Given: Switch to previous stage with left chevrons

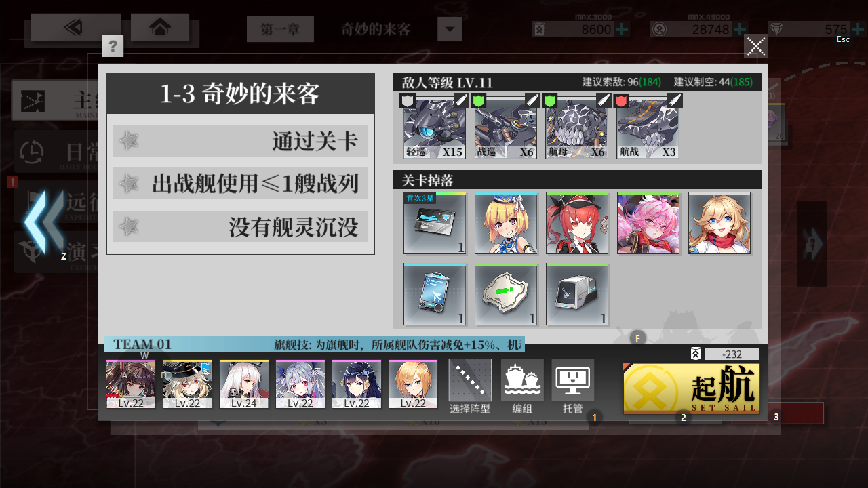Looking at the screenshot, I should coord(44,222).
